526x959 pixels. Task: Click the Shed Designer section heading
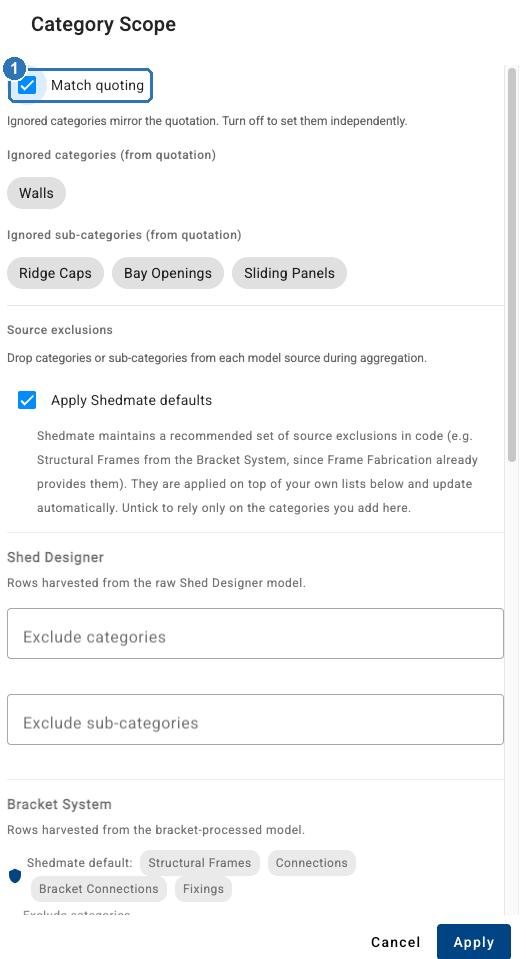coord(56,558)
